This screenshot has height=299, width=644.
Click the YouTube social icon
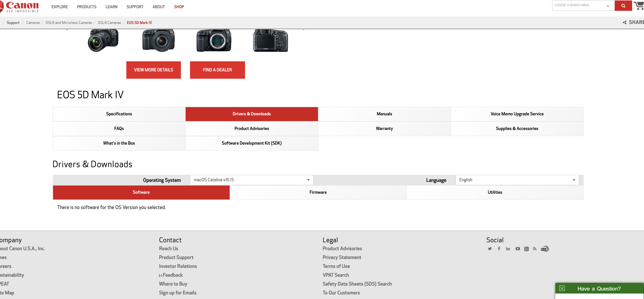518,249
